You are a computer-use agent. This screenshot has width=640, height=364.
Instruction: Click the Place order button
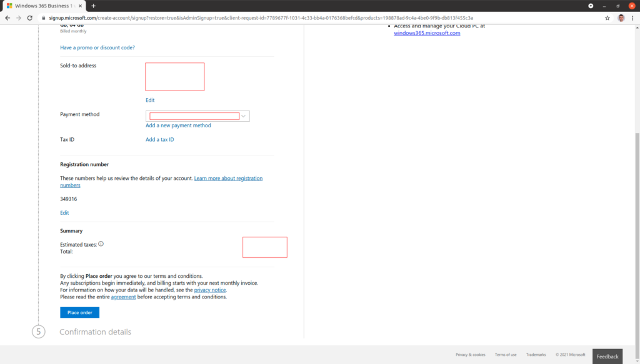79,312
